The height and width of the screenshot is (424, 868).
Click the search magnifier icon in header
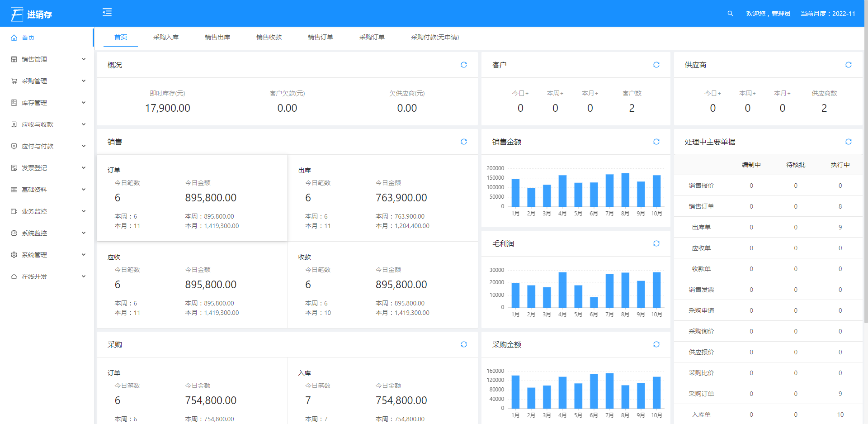click(x=730, y=14)
